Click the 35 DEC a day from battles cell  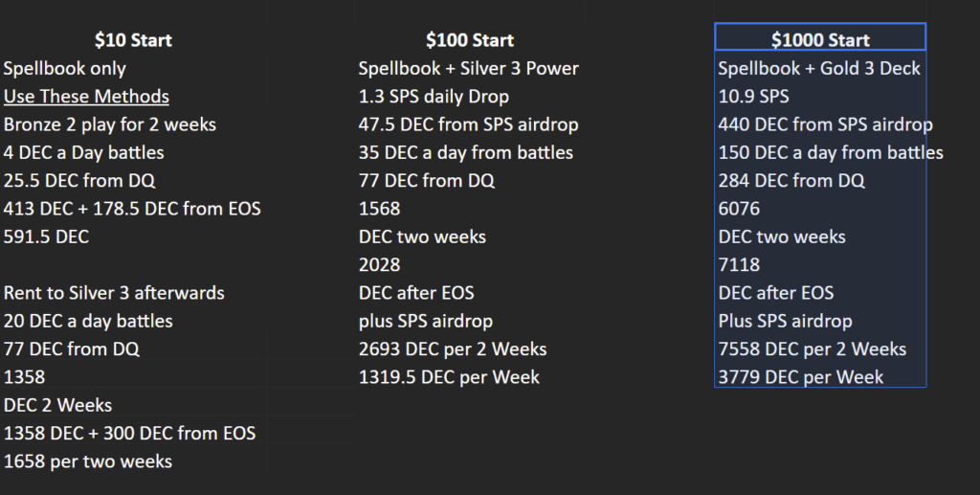click(x=465, y=153)
